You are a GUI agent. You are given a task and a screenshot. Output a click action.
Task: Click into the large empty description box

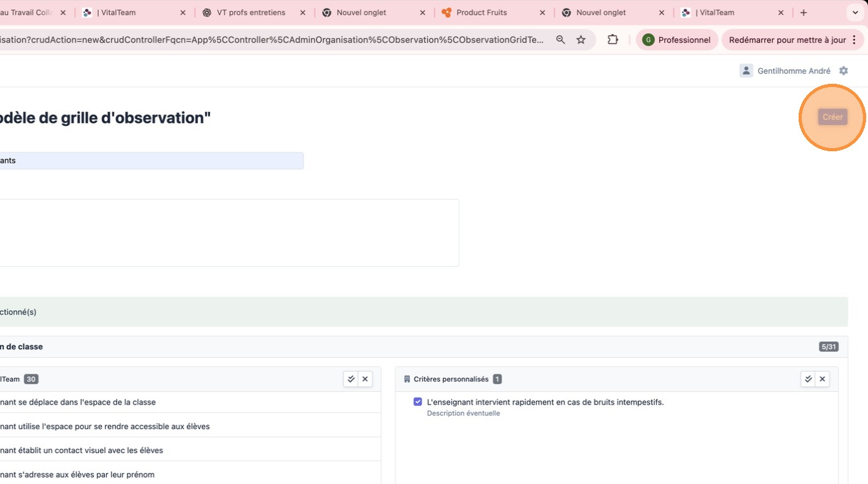click(229, 233)
